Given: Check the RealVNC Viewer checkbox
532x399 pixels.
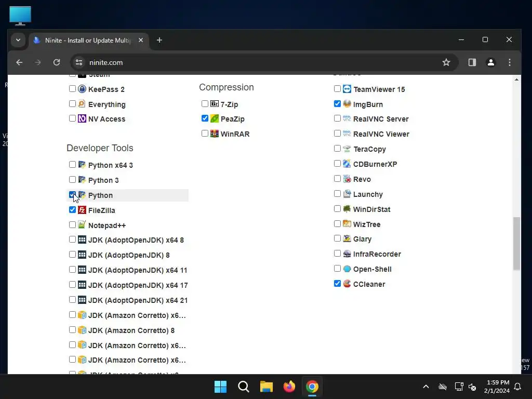Looking at the screenshot, I should click(337, 134).
